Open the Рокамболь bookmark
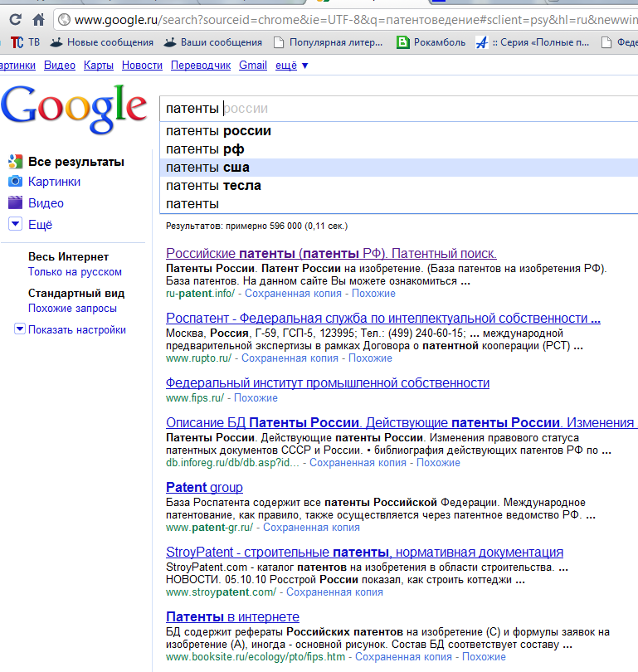The height and width of the screenshot is (672, 638). [431, 42]
